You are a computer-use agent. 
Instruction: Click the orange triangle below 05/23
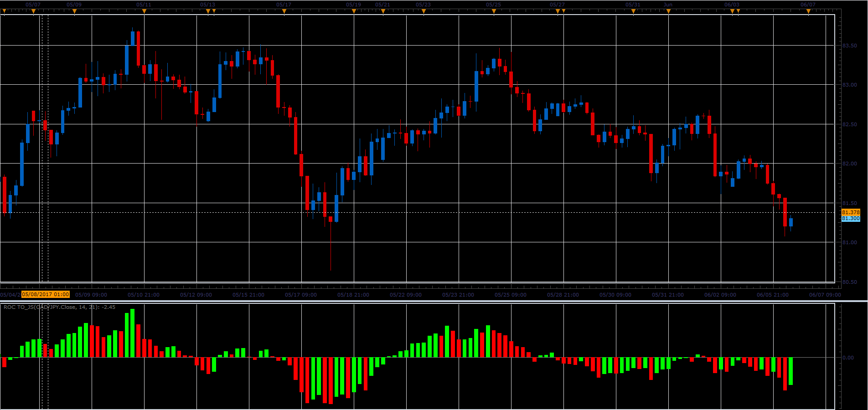(424, 11)
